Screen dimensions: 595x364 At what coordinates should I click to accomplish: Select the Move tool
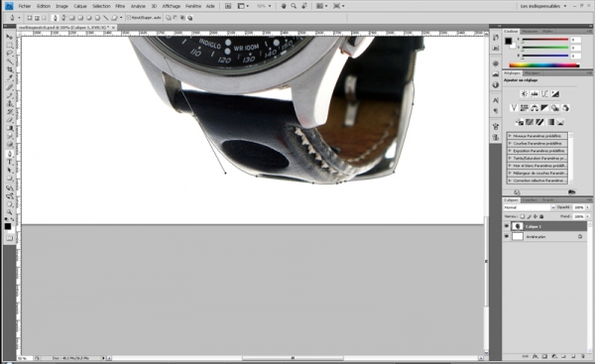pyautogui.click(x=10, y=37)
